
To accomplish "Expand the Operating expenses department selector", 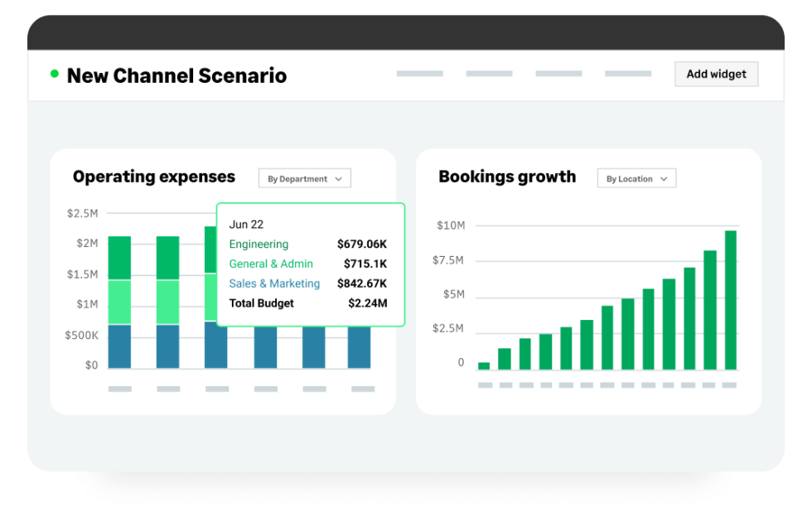I will coord(304,177).
